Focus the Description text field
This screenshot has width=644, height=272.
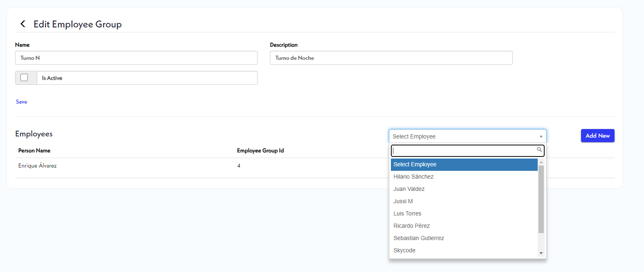(x=391, y=58)
